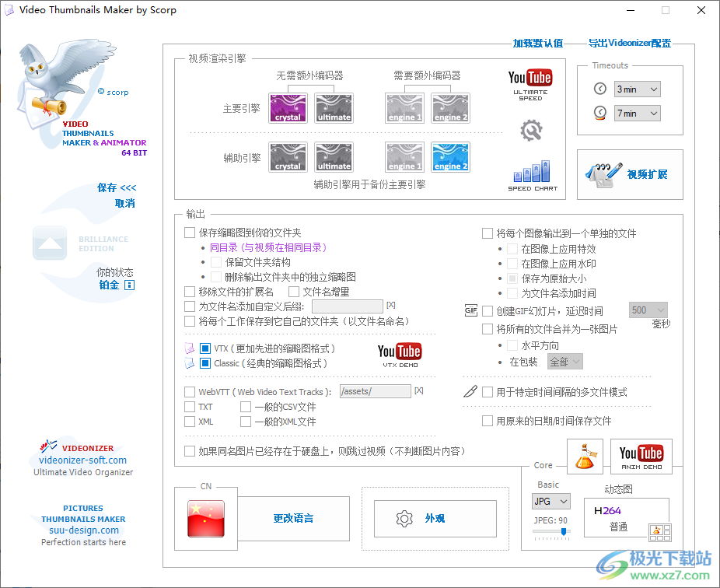Click the Classic format file icon
The image size is (720, 588).
point(189,363)
